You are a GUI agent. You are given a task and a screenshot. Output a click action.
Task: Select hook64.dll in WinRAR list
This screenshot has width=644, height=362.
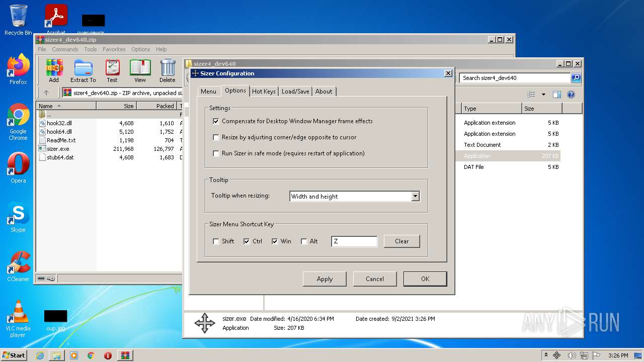coord(59,132)
